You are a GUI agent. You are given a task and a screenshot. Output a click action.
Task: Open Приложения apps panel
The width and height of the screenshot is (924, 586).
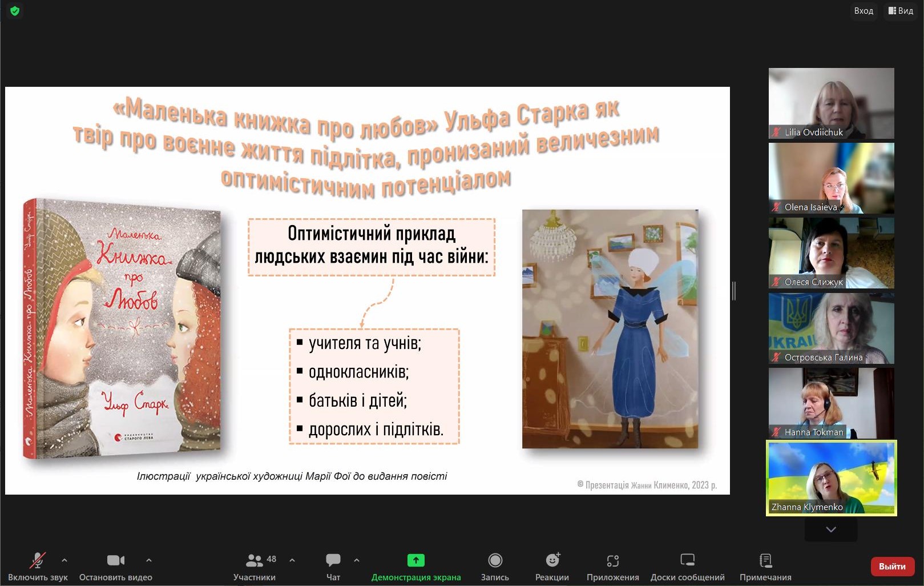(x=612, y=567)
